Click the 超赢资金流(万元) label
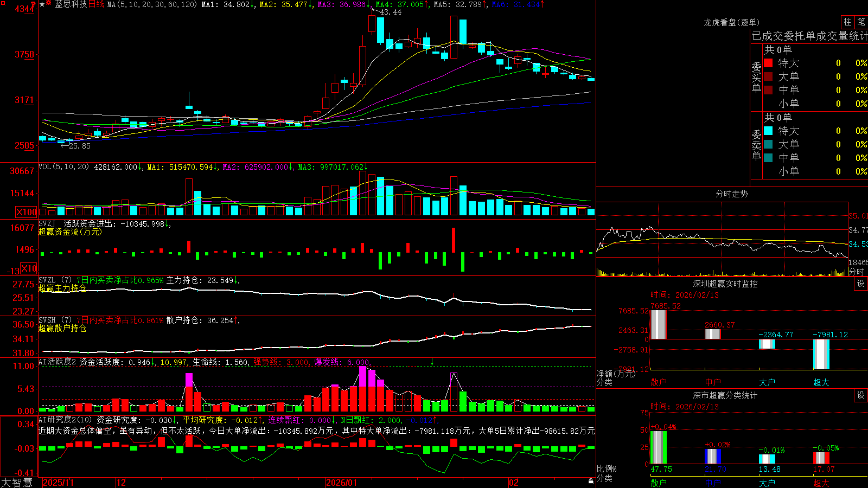Viewport: 868px width, 488px height. (70, 232)
